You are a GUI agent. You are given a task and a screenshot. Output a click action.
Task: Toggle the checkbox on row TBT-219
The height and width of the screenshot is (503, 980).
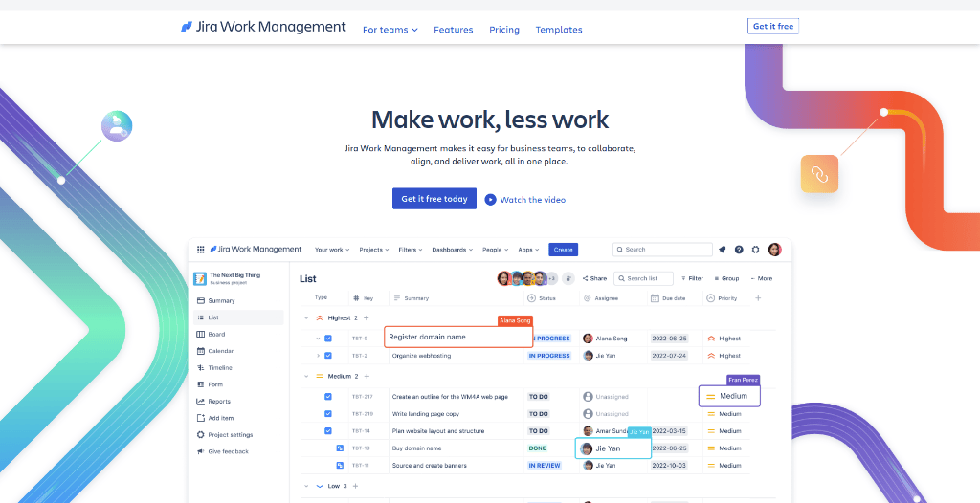[328, 414]
